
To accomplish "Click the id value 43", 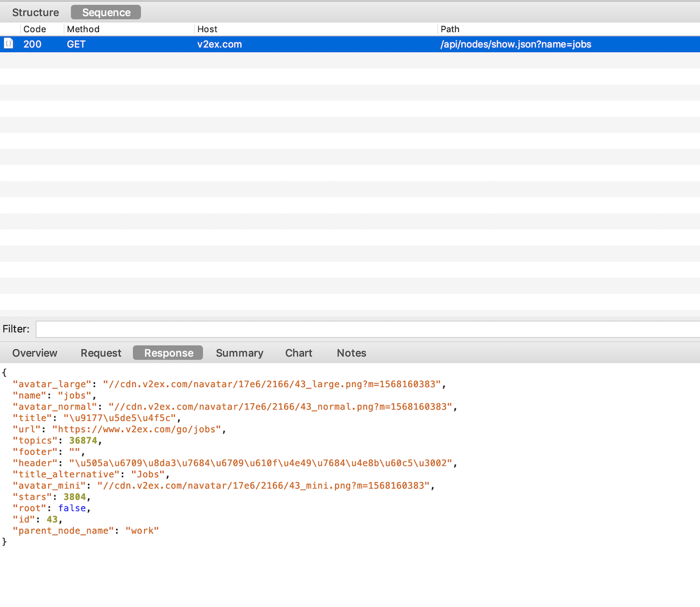I will click(52, 519).
